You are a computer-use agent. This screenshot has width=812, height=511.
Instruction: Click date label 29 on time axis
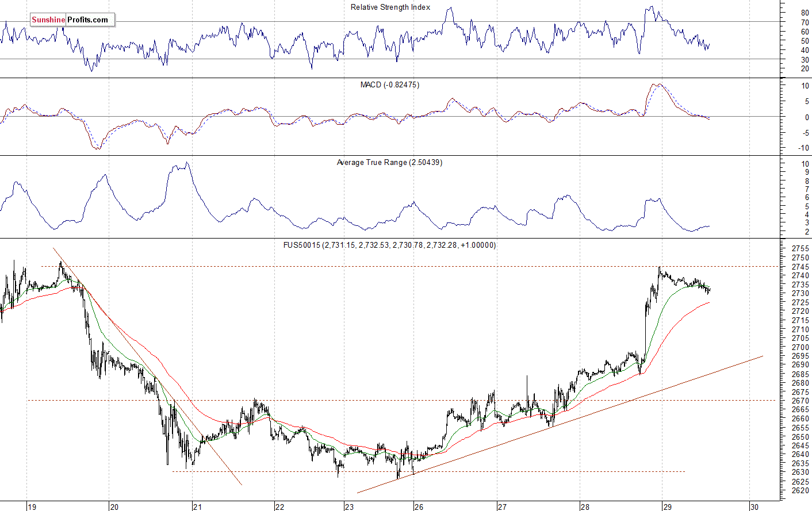(x=667, y=507)
